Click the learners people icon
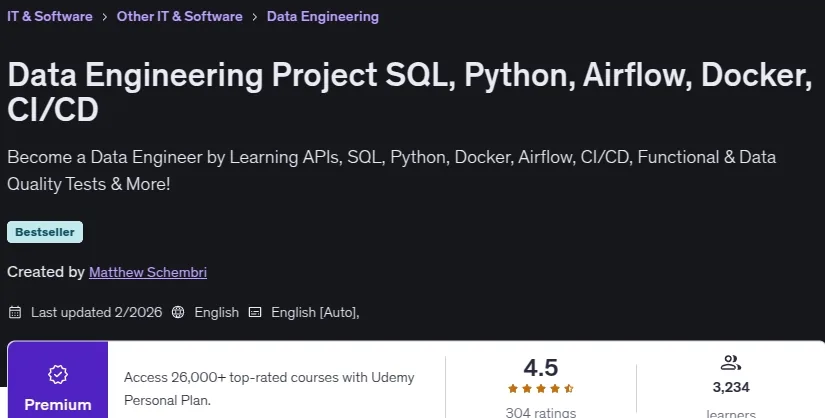825x418 pixels. click(x=731, y=363)
